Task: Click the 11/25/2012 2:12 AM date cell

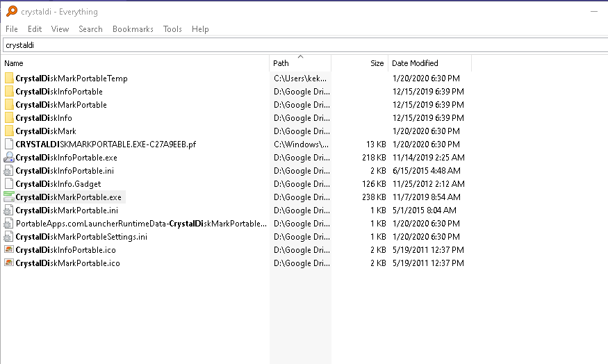Action: click(x=429, y=184)
